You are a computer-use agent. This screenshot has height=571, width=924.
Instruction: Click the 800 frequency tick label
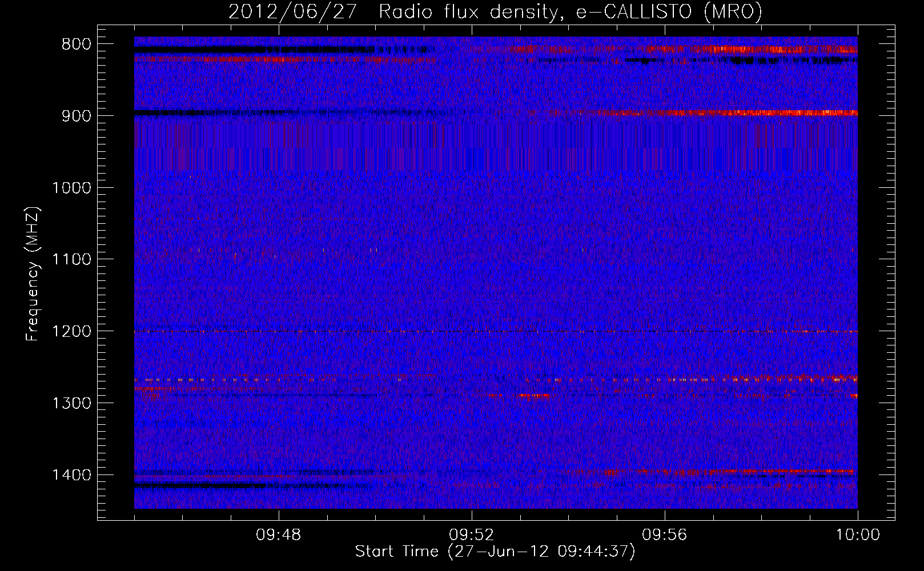76,45
